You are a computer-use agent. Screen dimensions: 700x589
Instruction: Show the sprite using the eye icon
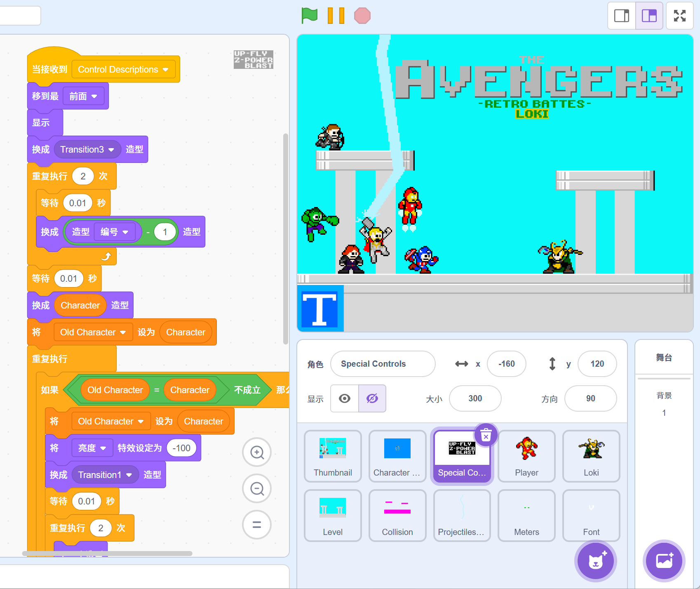(x=345, y=398)
